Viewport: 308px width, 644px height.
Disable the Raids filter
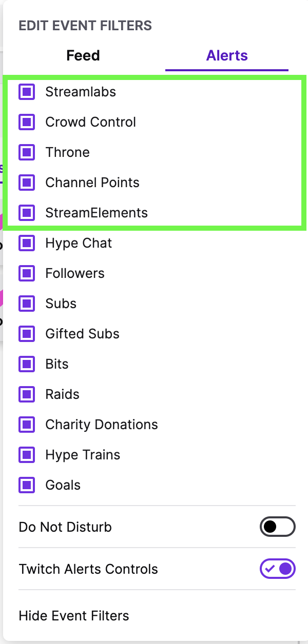(26, 394)
